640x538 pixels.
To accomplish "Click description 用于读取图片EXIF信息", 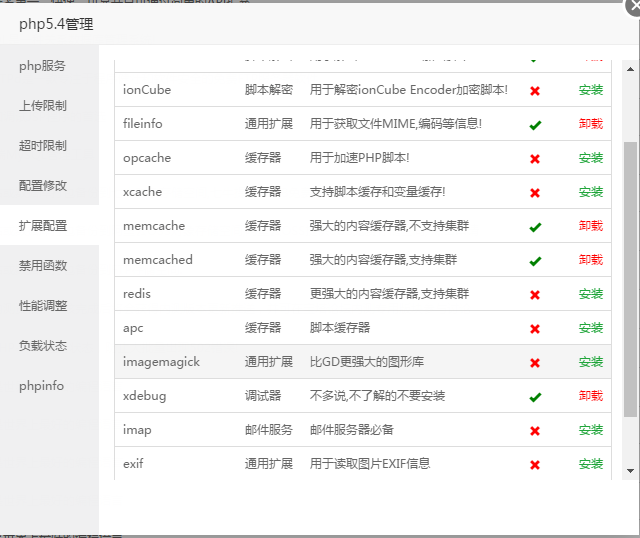I will click(370, 464).
